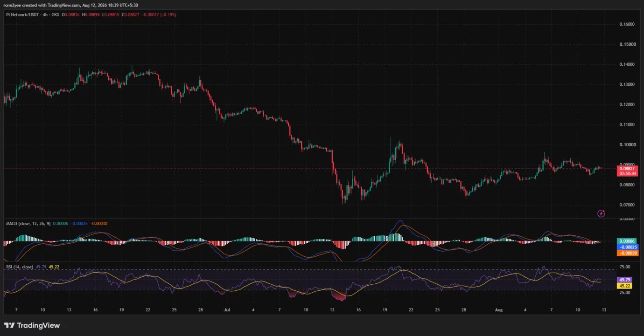This screenshot has width=644, height=336.
Task: Click the purple lightning bolt icon
Action: coord(602,213)
